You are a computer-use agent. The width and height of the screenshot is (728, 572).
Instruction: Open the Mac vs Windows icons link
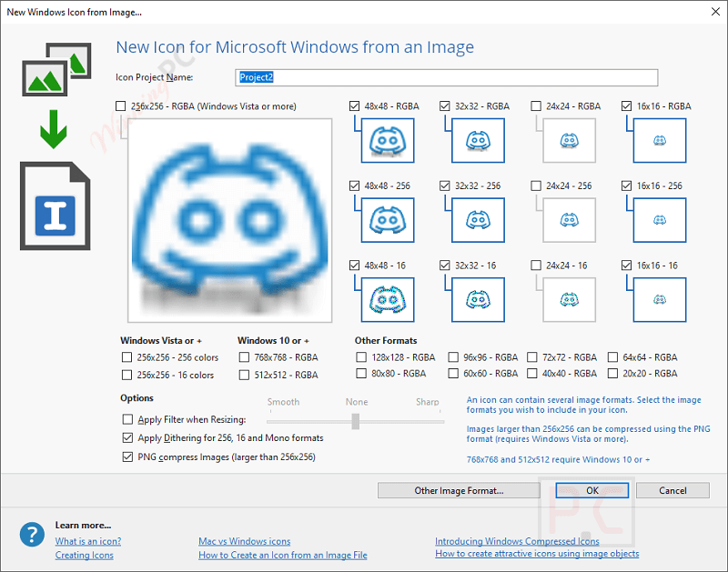click(244, 541)
